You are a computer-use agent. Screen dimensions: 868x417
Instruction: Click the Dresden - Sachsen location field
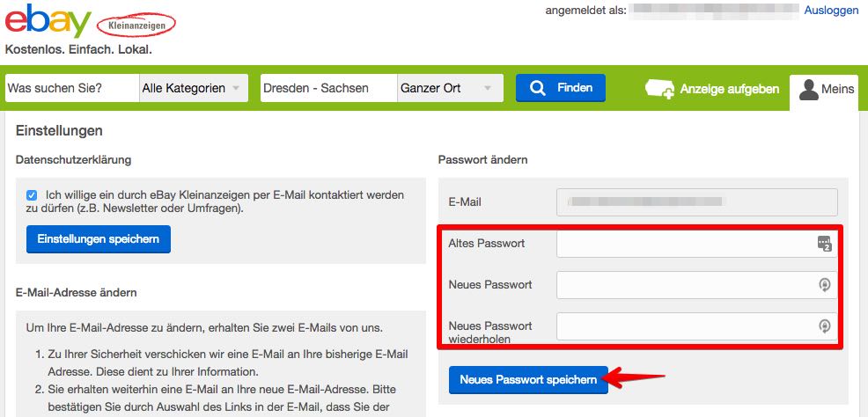pos(329,88)
